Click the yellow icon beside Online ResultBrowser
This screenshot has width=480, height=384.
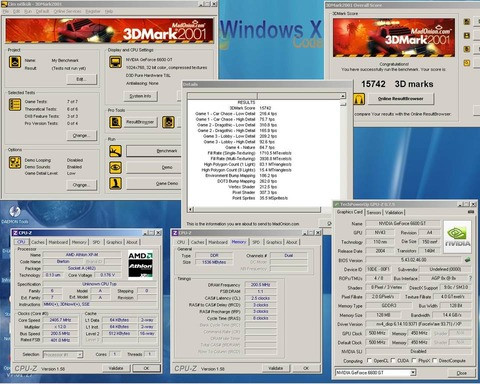359,99
